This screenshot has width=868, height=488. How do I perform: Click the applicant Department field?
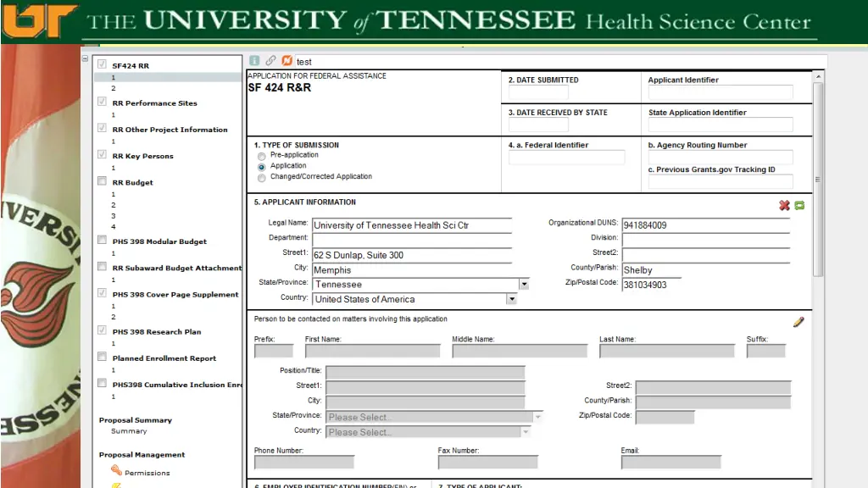coord(412,240)
